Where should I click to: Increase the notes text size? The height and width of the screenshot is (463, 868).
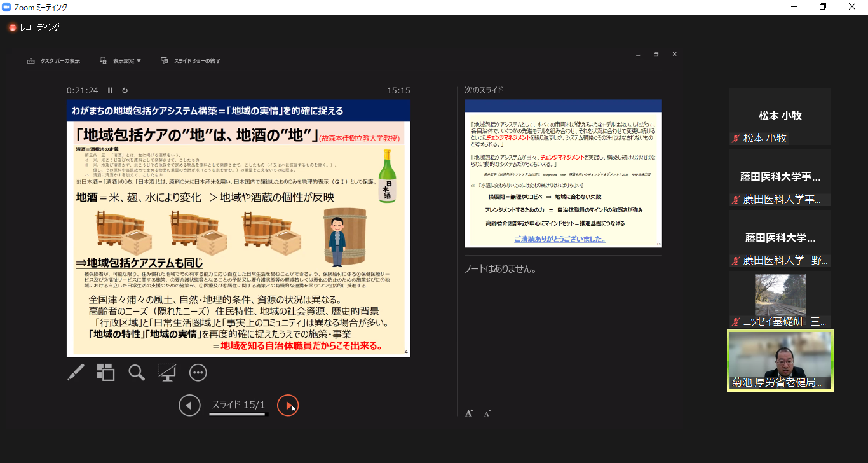click(x=469, y=413)
